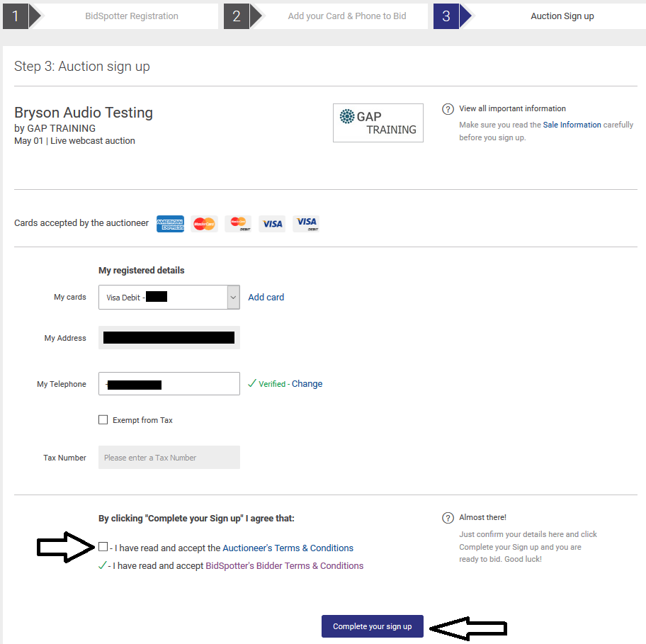Tick the Exempt from Tax checkbox
Image resolution: width=646 pixels, height=644 pixels.
tap(103, 420)
